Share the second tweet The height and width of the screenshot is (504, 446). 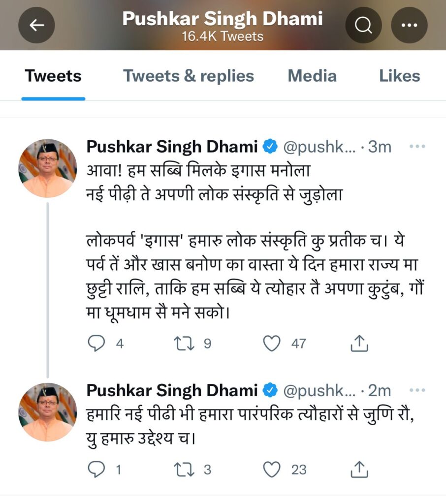(x=359, y=470)
